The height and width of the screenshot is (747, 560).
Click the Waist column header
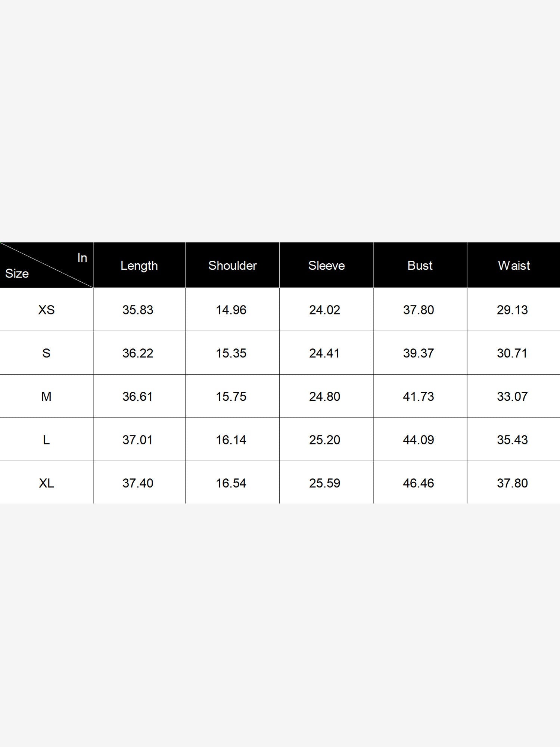pyautogui.click(x=514, y=266)
